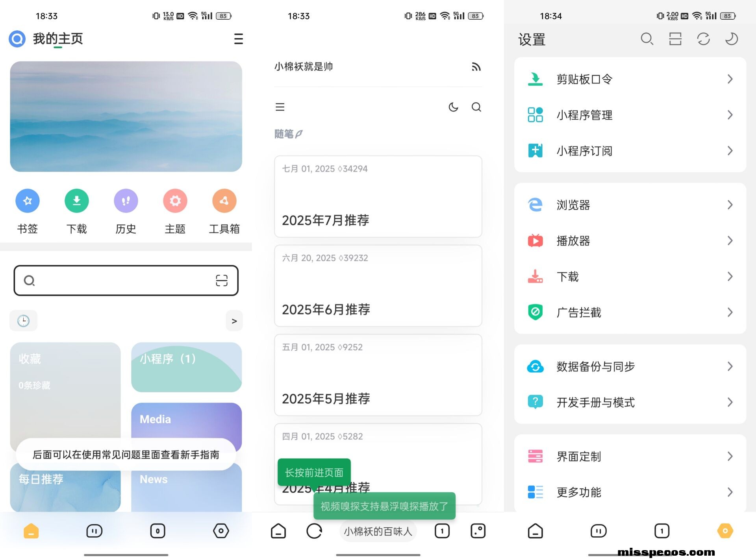Viewport: 756px width, 560px height.
Task: Toggle the blog dark mode moon icon
Action: click(454, 107)
